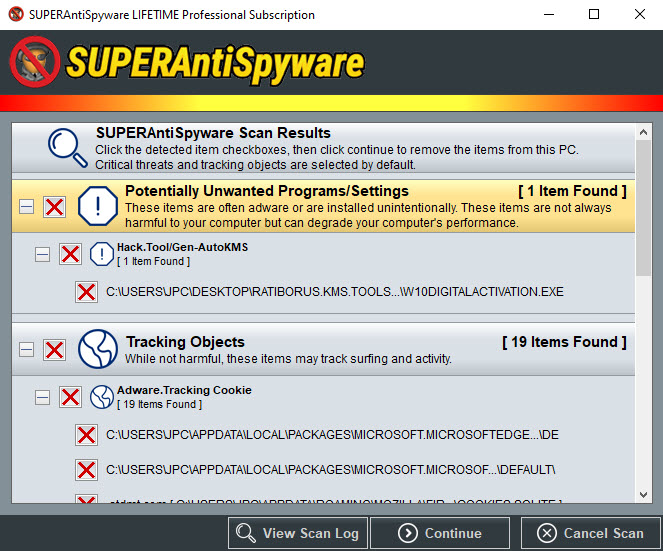Maximize the SUPERAntiSpyware window

594,14
